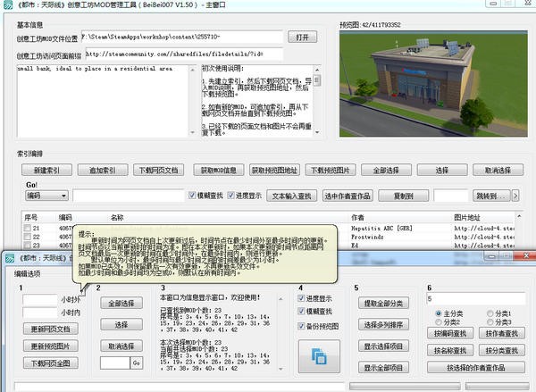Click the > arrow button next to 跳转到
536x392 pixels.
(515, 196)
